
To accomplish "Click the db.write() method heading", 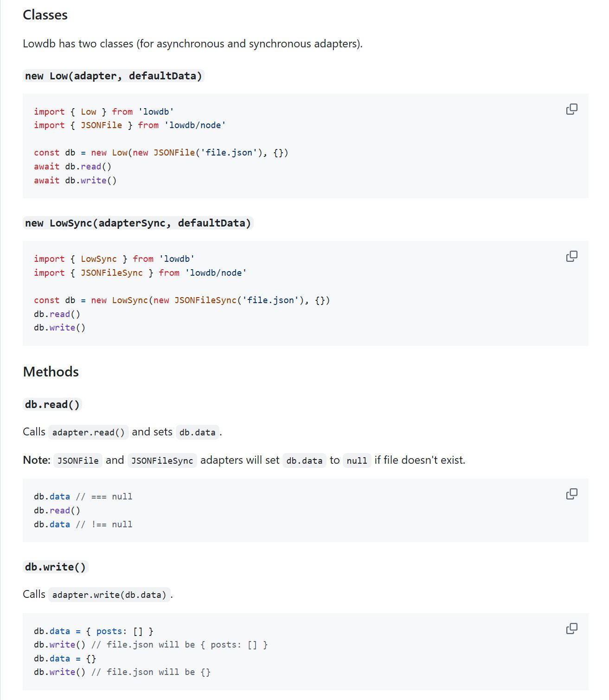I will point(55,567).
